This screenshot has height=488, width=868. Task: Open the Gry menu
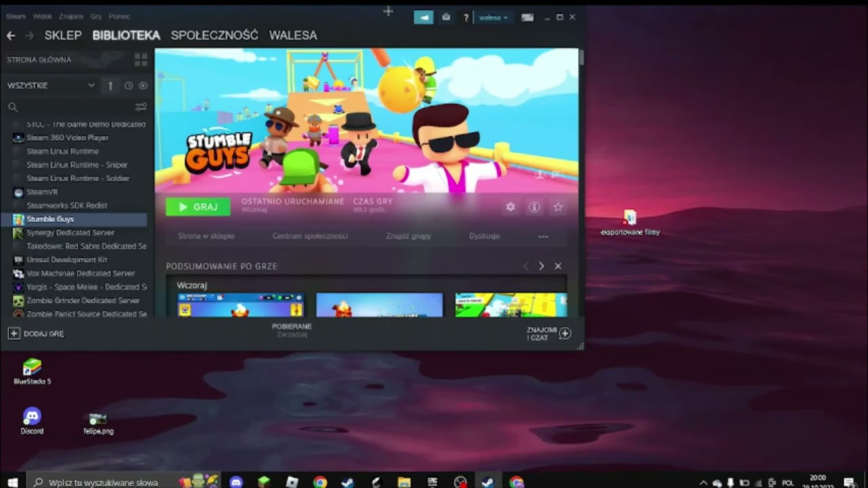coord(96,16)
